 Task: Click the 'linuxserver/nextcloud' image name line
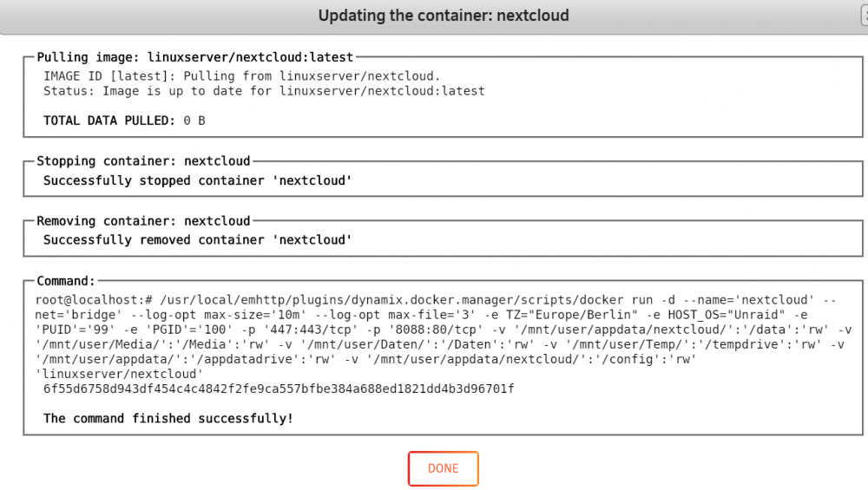tap(120, 374)
